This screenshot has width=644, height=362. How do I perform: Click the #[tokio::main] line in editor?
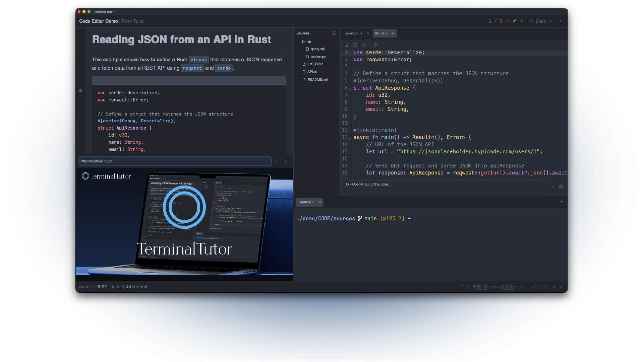pyautogui.click(x=375, y=130)
